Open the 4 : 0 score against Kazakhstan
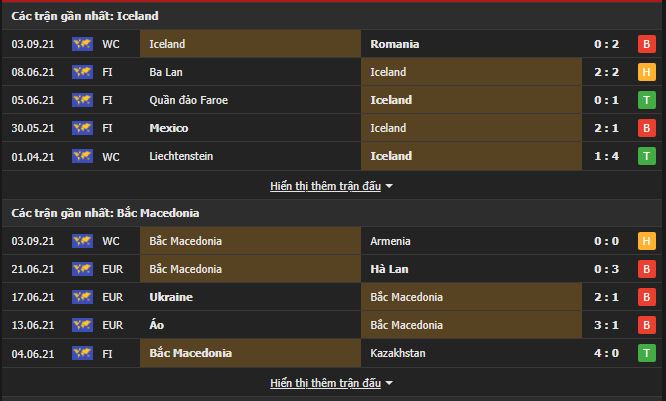This screenshot has height=401, width=666. [x=606, y=353]
